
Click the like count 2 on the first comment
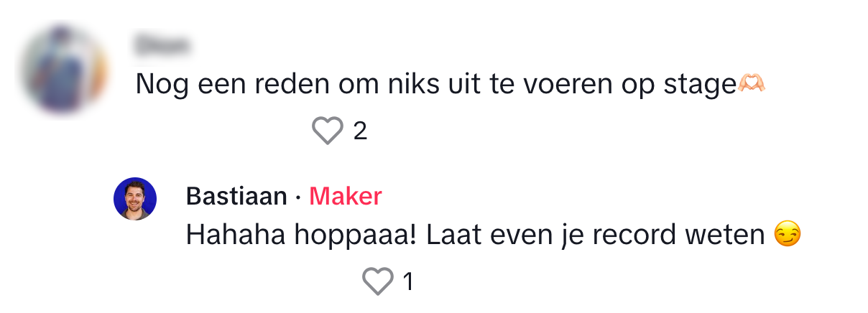tap(360, 131)
